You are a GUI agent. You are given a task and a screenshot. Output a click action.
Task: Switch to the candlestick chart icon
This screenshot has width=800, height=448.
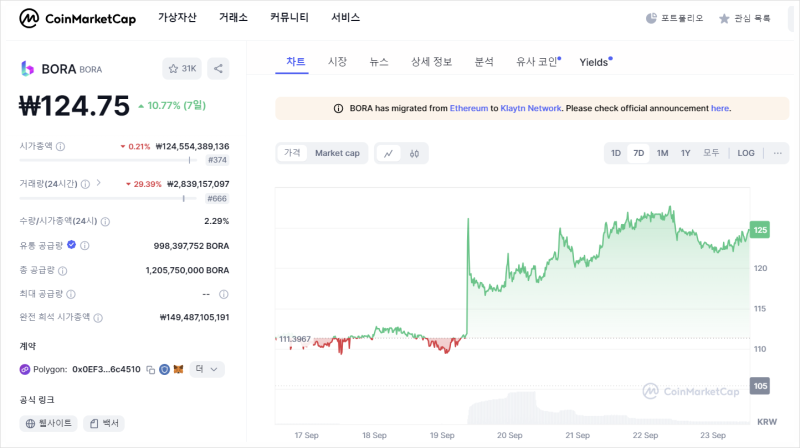412,153
